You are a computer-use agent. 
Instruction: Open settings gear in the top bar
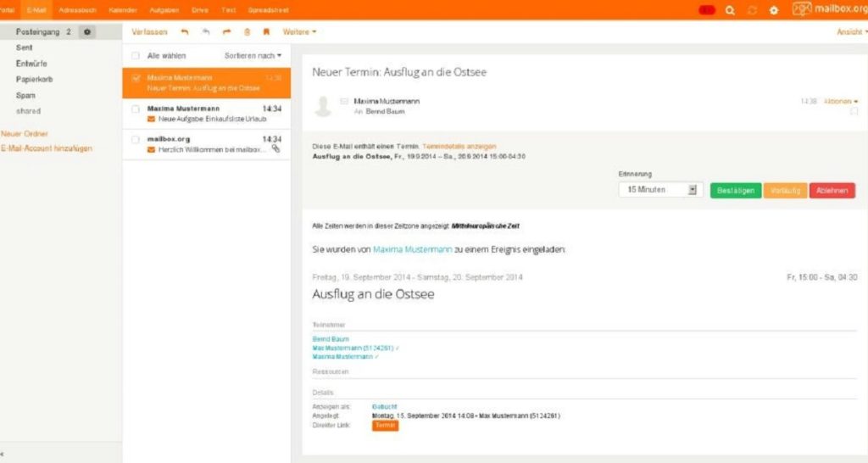[773, 10]
